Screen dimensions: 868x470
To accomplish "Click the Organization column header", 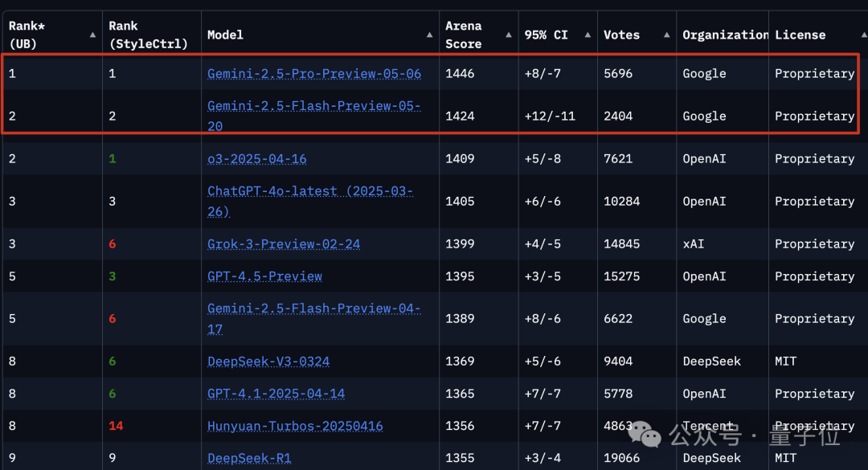I will coord(725,35).
